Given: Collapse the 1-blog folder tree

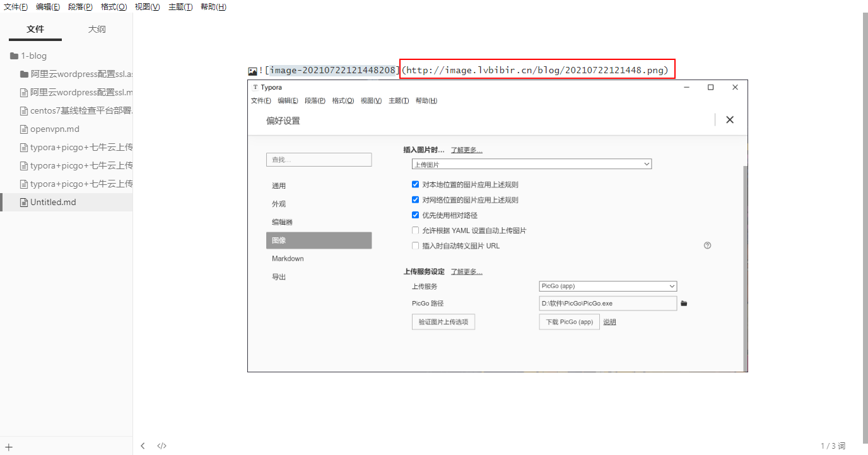Looking at the screenshot, I should [x=14, y=56].
